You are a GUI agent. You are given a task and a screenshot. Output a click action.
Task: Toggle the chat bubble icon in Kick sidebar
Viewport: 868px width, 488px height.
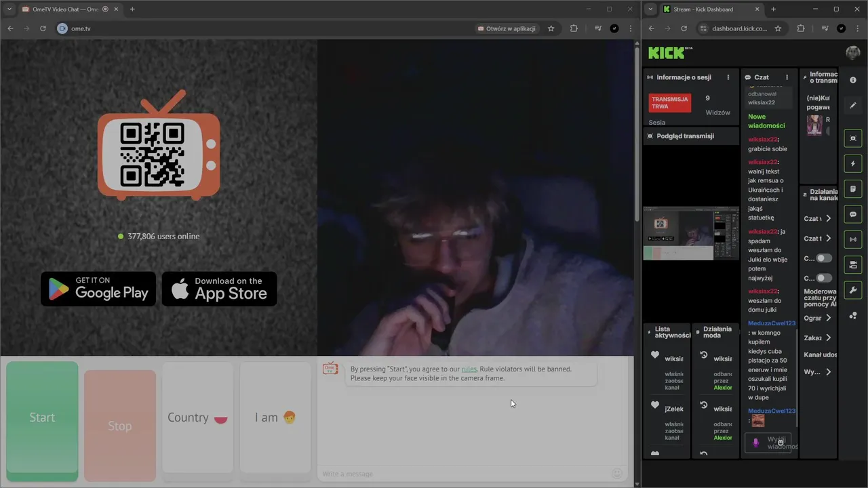(x=853, y=214)
